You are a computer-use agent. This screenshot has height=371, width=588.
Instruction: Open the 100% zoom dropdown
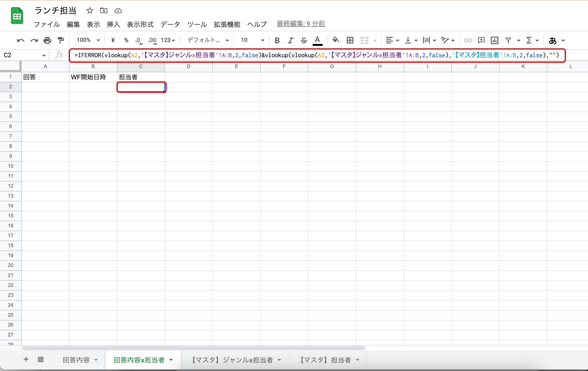(88, 40)
